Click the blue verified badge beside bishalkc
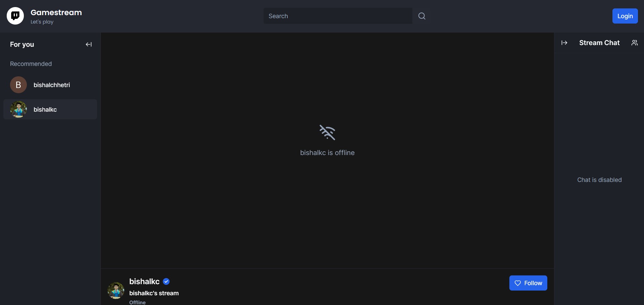The image size is (644, 305). tap(166, 281)
